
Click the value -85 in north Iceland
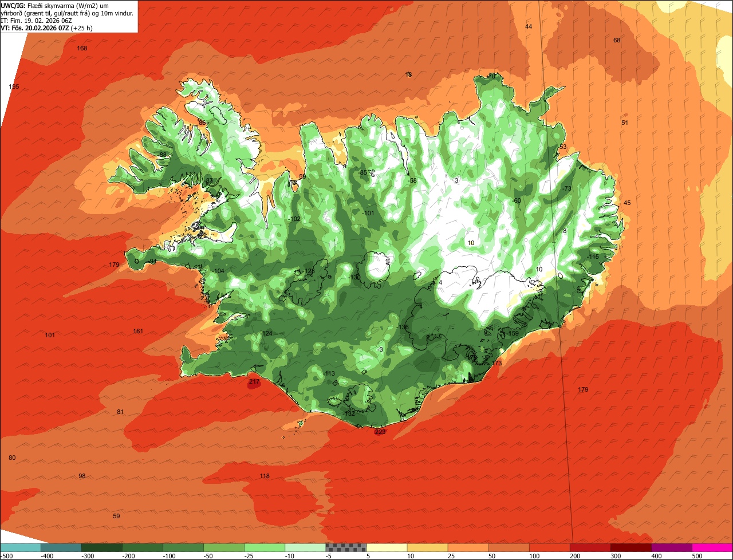[x=362, y=172]
